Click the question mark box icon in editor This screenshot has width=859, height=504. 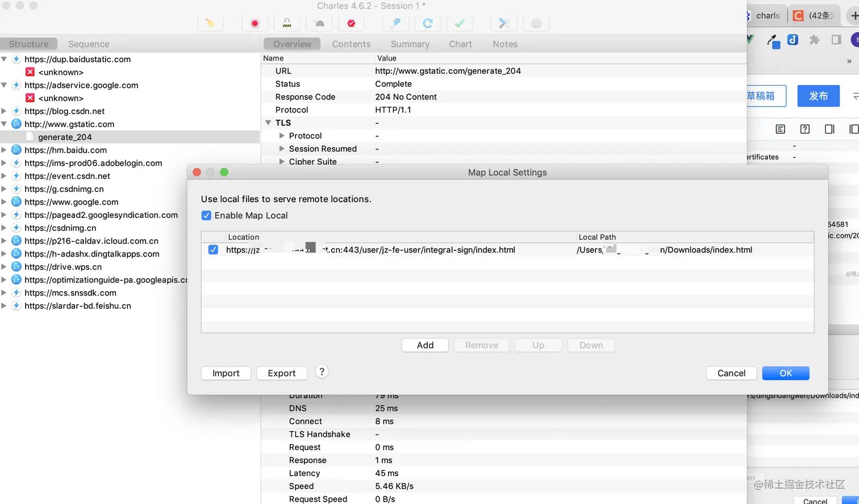(x=805, y=129)
